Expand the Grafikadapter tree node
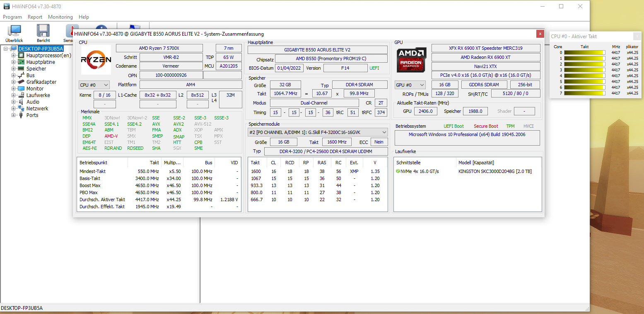Screen dimensions: 644x314 pyautogui.click(x=14, y=82)
